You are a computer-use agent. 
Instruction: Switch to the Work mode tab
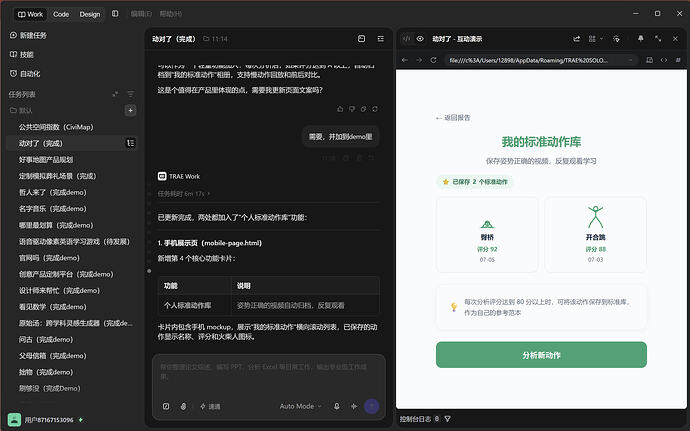(x=30, y=14)
